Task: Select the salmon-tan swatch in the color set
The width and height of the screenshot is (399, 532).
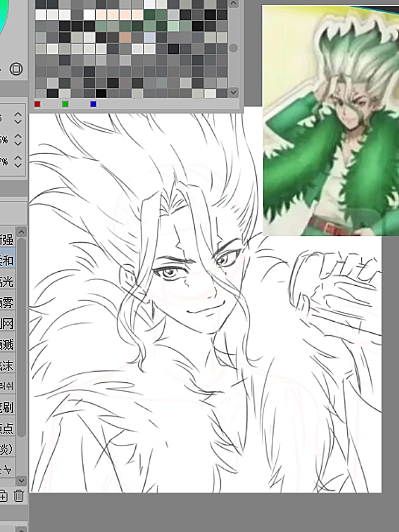Action: click(125, 37)
